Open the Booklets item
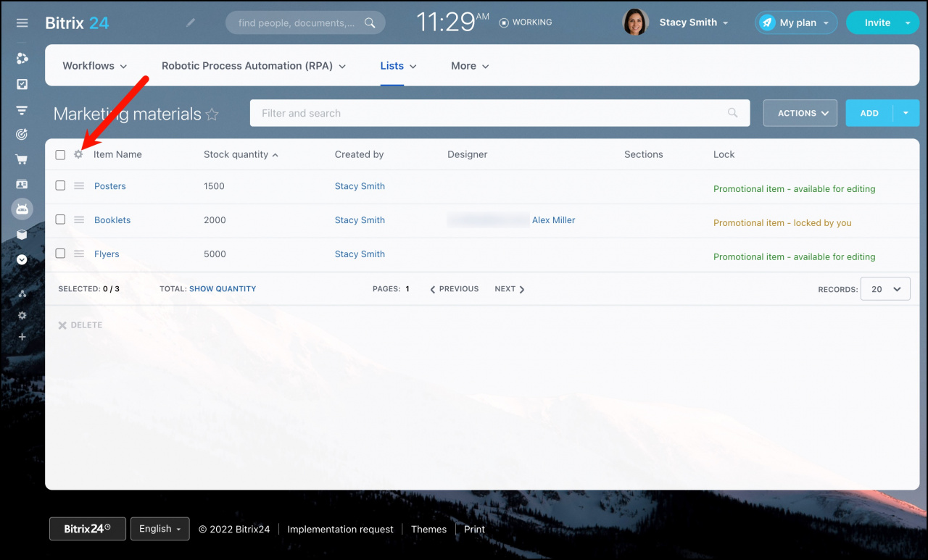928x560 pixels. click(x=112, y=220)
